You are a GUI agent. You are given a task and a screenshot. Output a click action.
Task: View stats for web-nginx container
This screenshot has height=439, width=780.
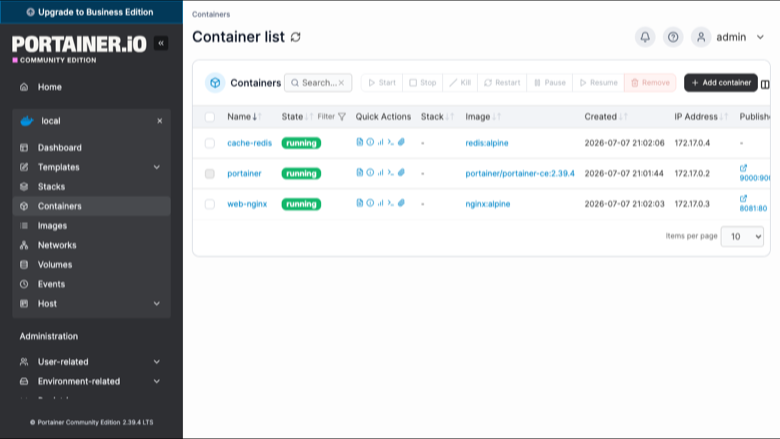(381, 203)
